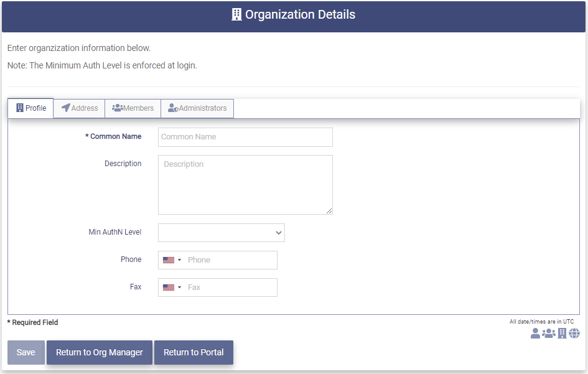
Task: Click the Save button
Action: click(x=26, y=352)
